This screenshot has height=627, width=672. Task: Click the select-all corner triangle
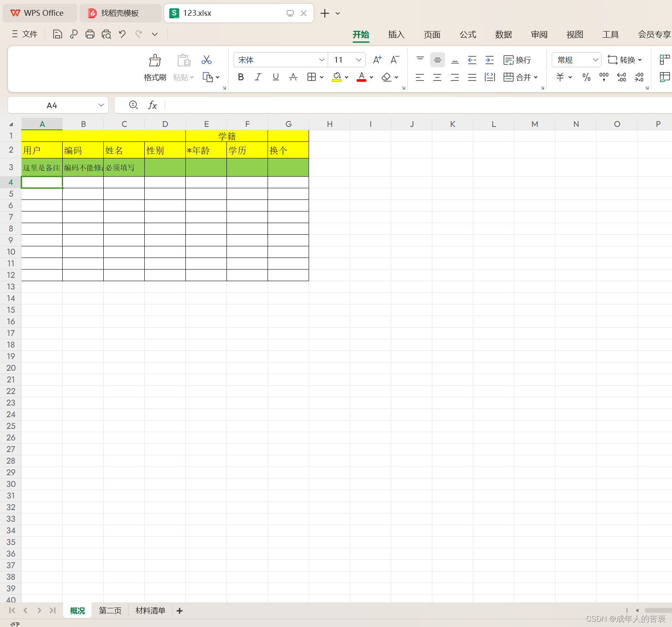(x=11, y=124)
